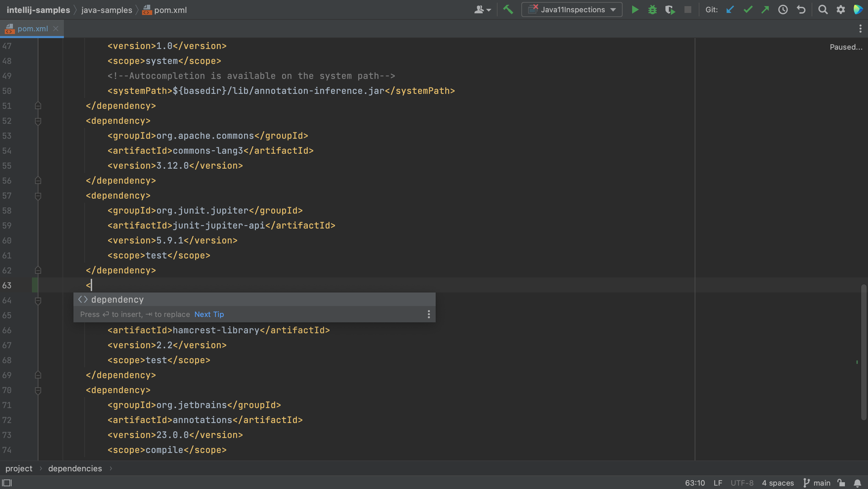Open the dependencies breadcrumb

pos(75,468)
